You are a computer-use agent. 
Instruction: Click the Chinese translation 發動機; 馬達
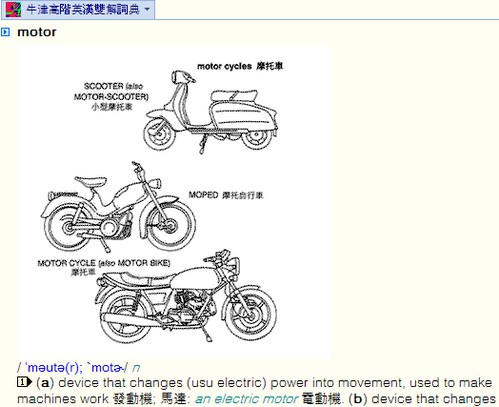coord(151,399)
